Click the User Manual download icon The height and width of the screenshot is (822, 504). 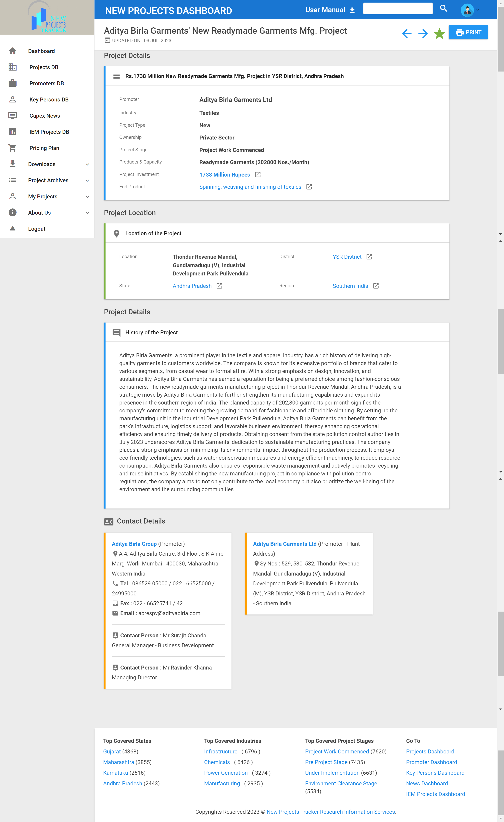pyautogui.click(x=352, y=10)
